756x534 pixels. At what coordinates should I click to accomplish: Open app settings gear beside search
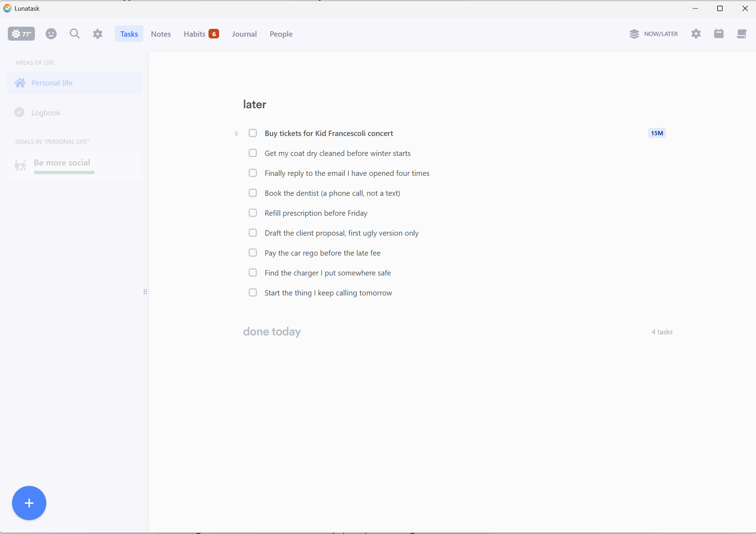point(98,34)
